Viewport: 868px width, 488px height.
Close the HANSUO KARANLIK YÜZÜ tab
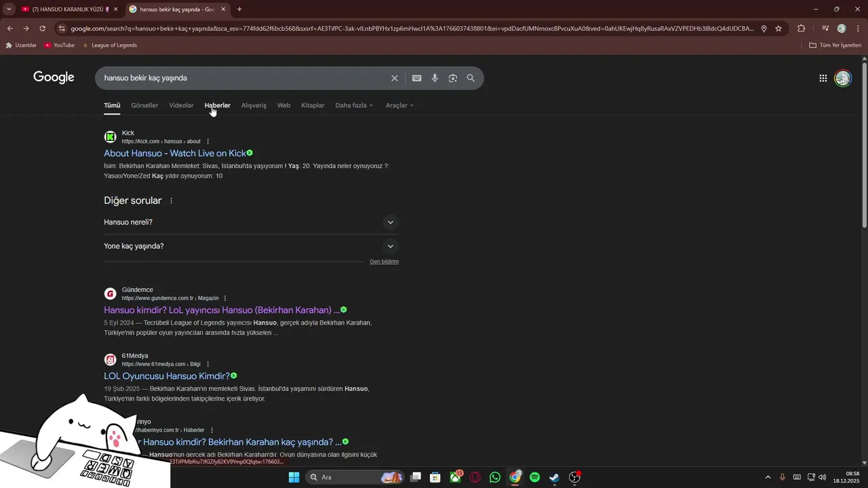pyautogui.click(x=116, y=9)
